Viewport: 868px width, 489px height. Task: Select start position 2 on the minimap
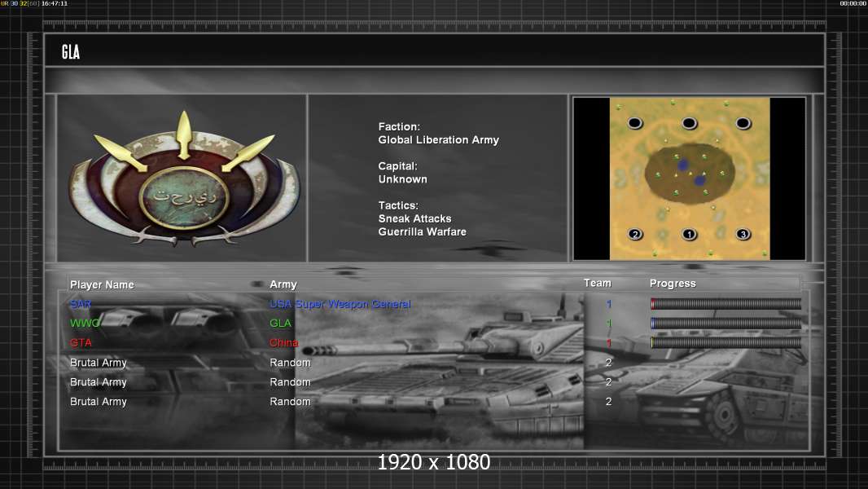pos(635,235)
